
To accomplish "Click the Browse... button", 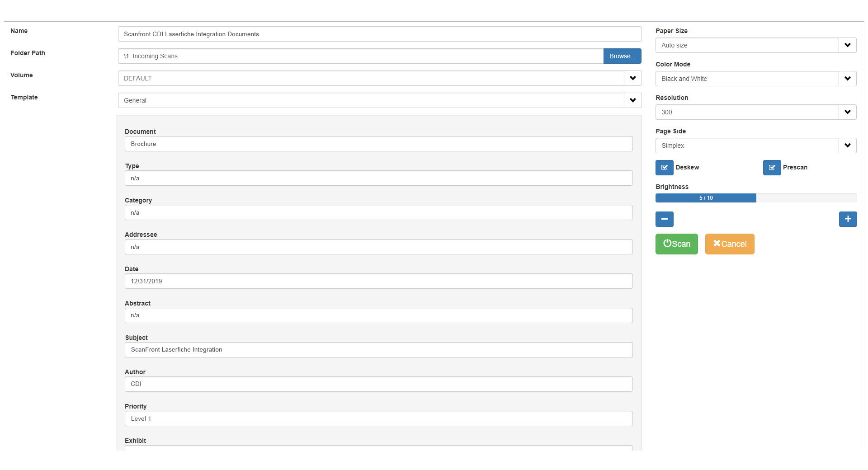I will pos(622,56).
